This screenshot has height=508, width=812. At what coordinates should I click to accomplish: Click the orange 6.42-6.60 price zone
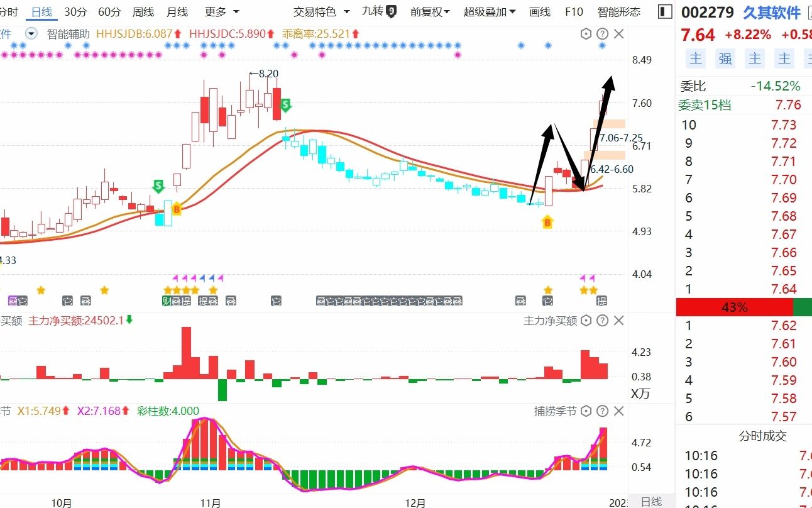(x=605, y=155)
